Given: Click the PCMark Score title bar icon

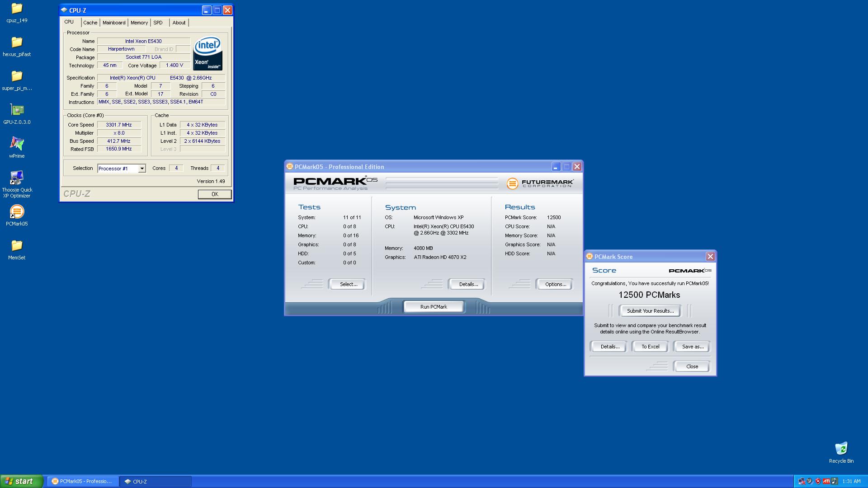Looking at the screenshot, I should (x=590, y=256).
